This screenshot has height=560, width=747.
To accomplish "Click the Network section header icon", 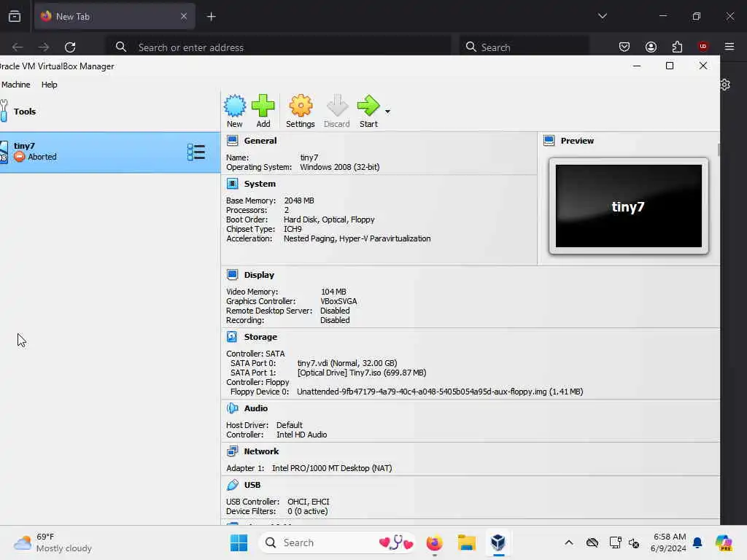I will 232,451.
